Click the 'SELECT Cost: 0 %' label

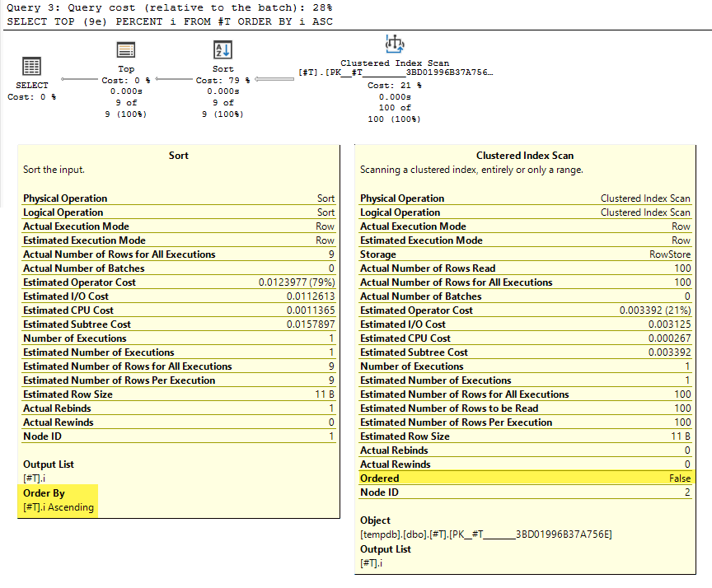point(32,91)
